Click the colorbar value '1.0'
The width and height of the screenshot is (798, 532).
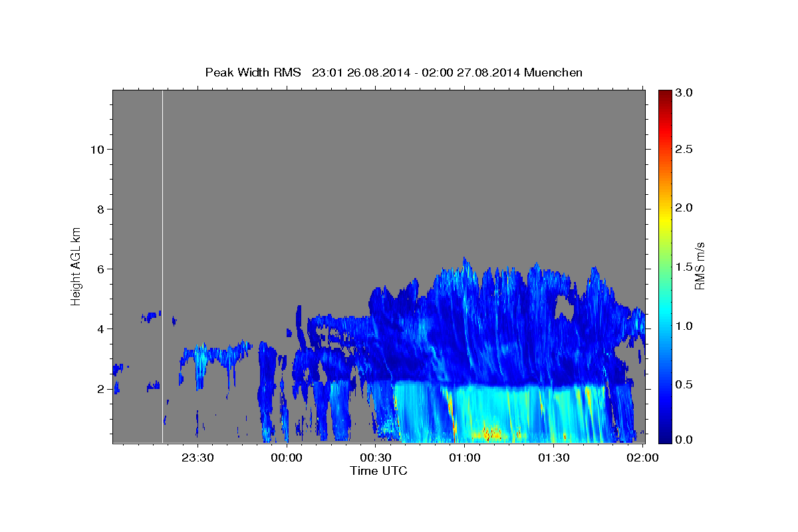[x=684, y=325]
